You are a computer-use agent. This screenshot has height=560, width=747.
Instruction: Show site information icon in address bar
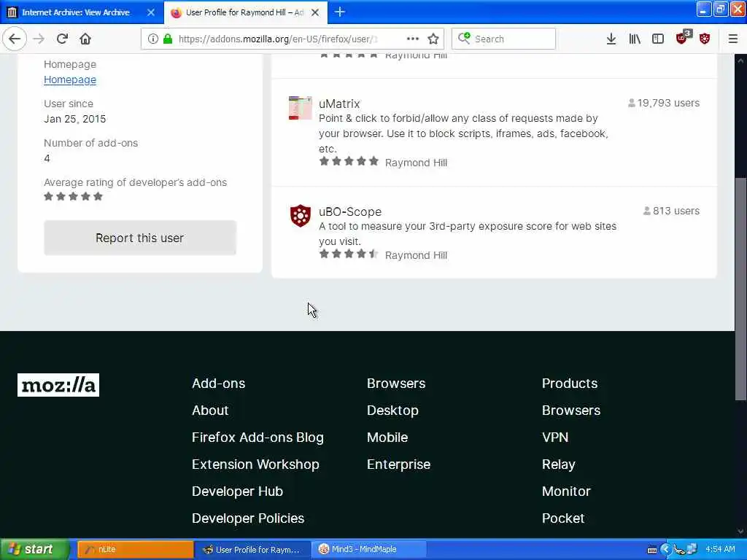152,39
